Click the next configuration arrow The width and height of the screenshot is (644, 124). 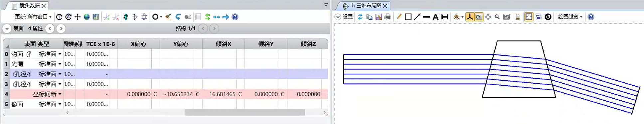coord(214,28)
